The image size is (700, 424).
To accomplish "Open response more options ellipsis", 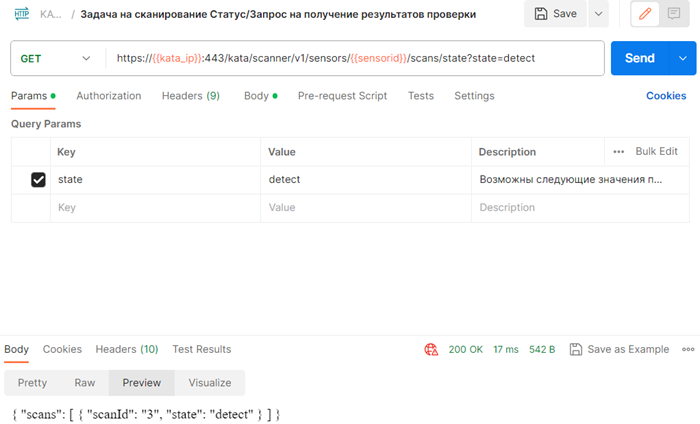I will pyautogui.click(x=688, y=349).
